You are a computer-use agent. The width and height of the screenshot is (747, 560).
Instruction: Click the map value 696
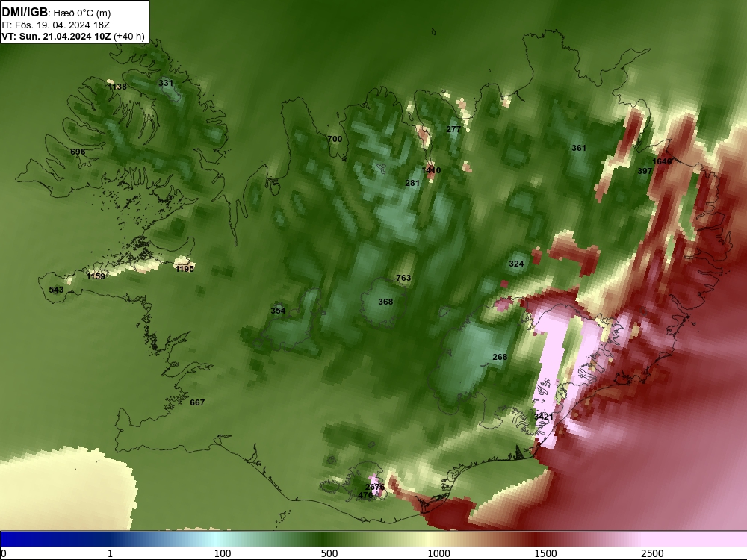(x=78, y=152)
